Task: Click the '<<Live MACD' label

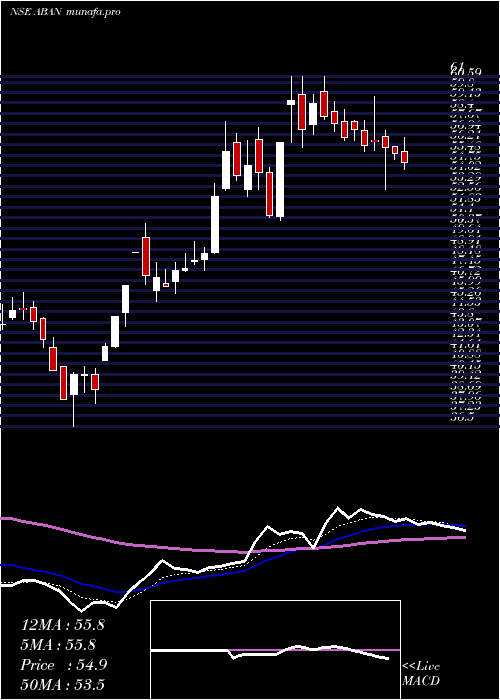Action: coord(421,674)
